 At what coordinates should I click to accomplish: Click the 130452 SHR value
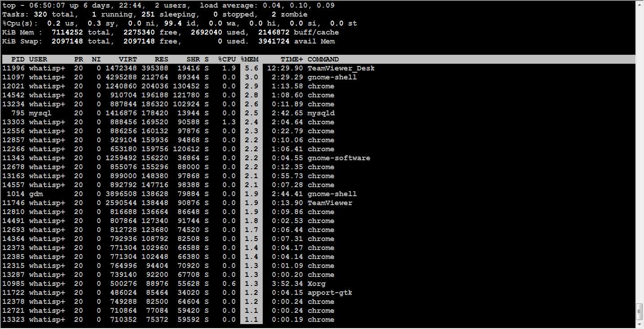coord(186,86)
